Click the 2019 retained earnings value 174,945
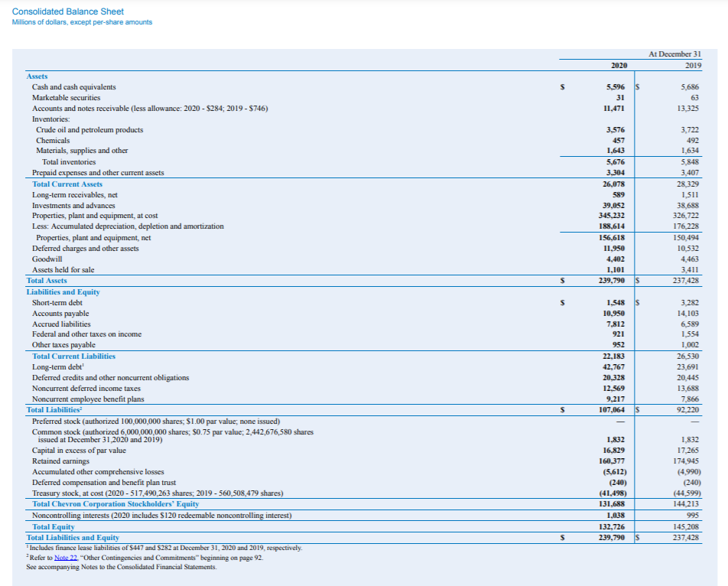The image size is (728, 586). (686, 461)
